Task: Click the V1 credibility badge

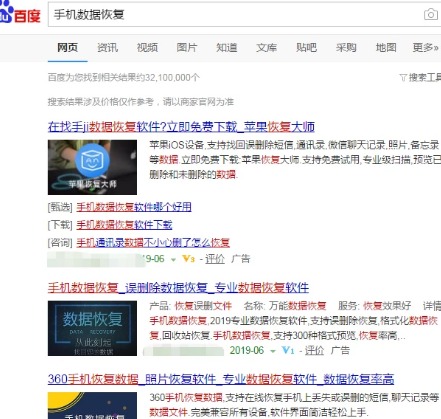Action: click(288, 350)
